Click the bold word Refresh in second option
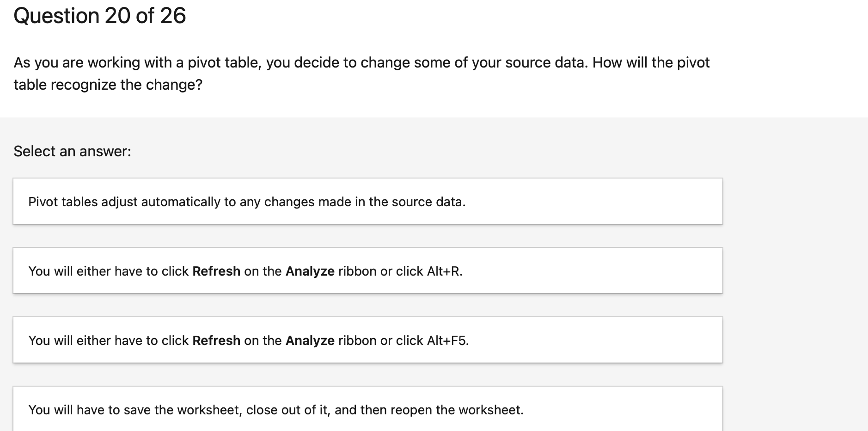This screenshot has height=431, width=868. click(216, 271)
